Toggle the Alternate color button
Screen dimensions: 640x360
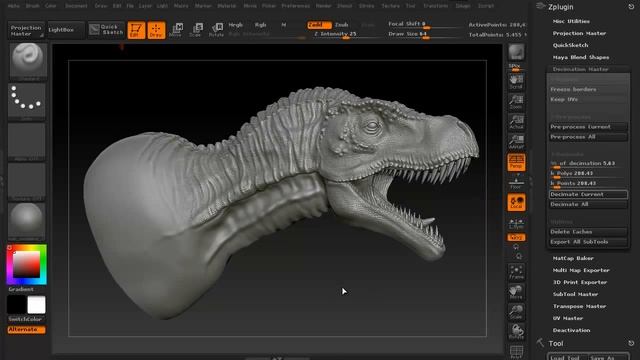click(x=27, y=329)
